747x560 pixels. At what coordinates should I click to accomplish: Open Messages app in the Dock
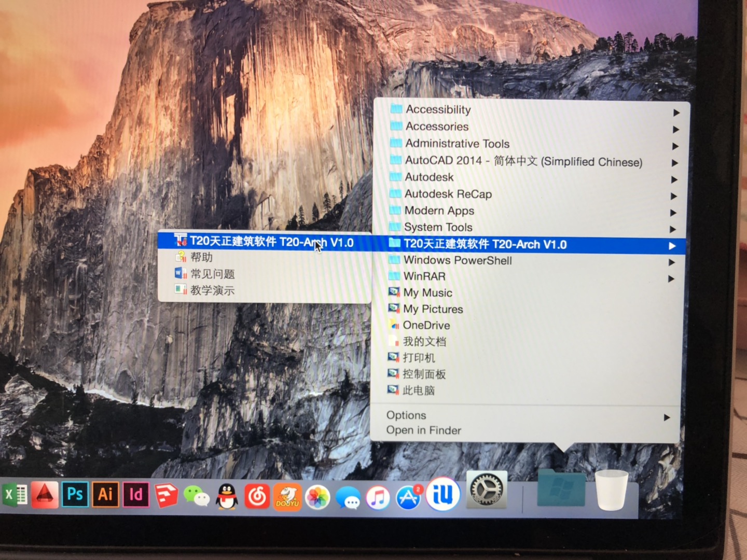[x=348, y=499]
